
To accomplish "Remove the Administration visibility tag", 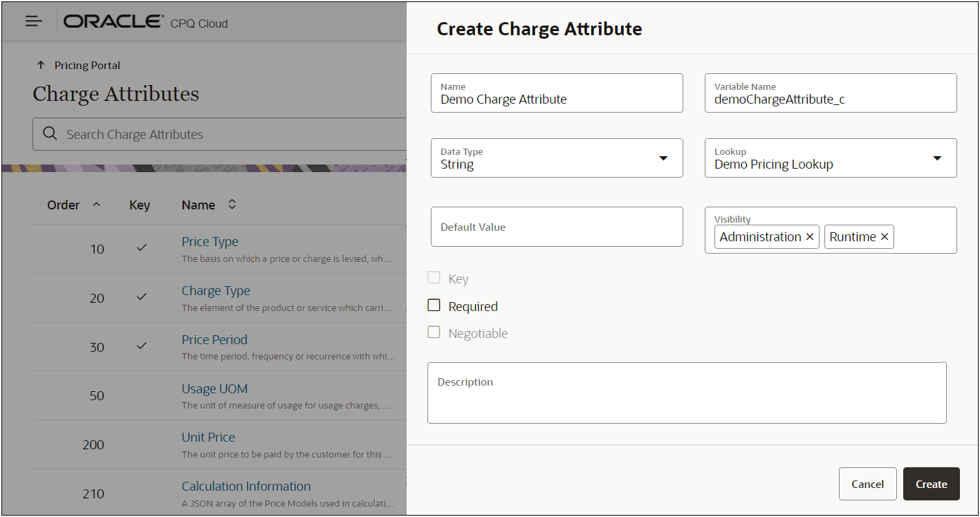I will tap(810, 237).
